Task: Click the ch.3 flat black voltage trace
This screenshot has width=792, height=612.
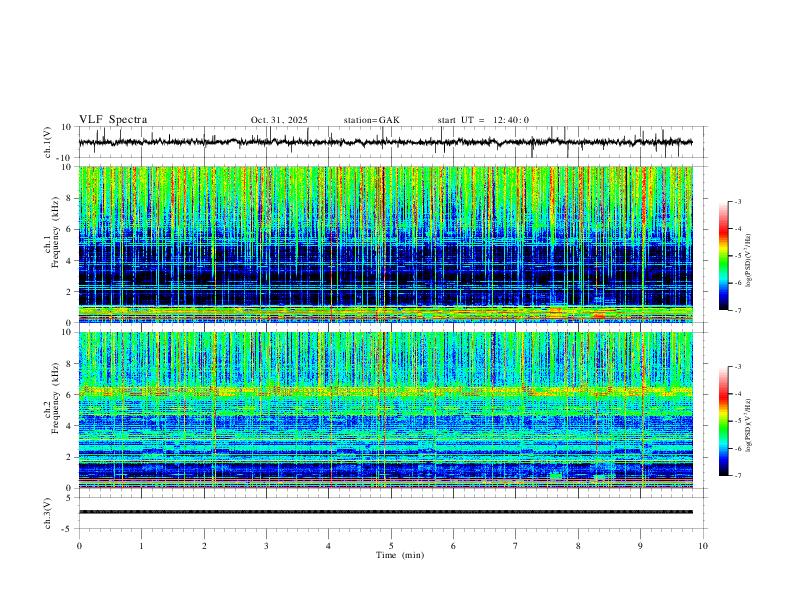Action: pos(385,512)
